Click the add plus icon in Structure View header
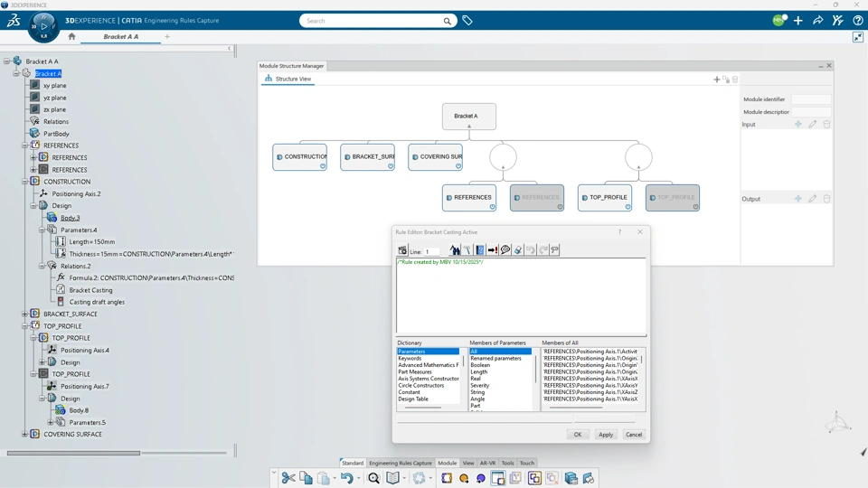The image size is (868, 488). pos(716,80)
